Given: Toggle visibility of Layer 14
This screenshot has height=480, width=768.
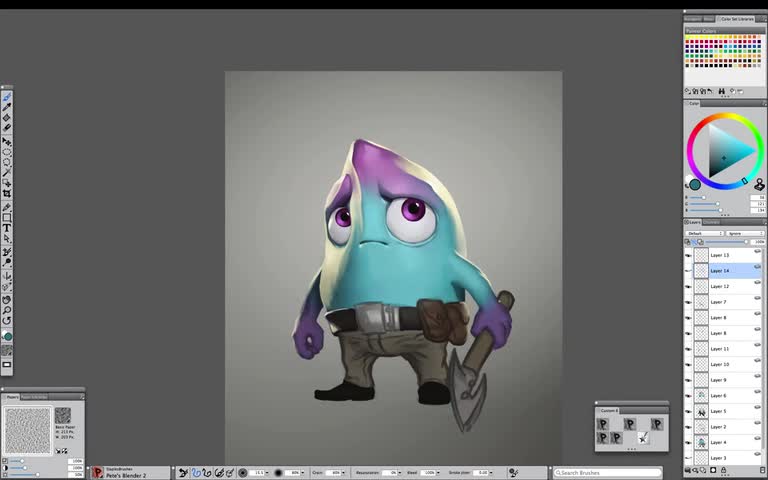Looking at the screenshot, I should point(688,271).
